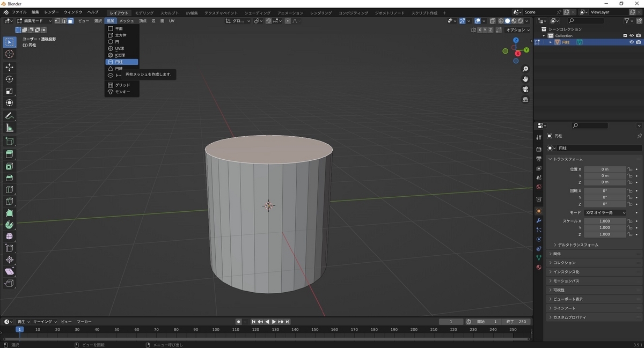Open the オプション button in viewport header
This screenshot has height=348, width=644.
pyautogui.click(x=517, y=30)
